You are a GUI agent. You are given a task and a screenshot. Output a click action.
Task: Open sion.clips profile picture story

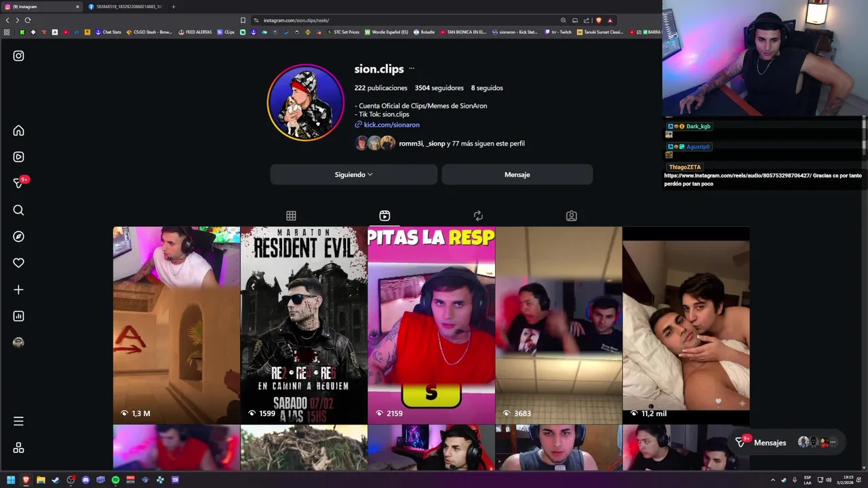(x=306, y=102)
